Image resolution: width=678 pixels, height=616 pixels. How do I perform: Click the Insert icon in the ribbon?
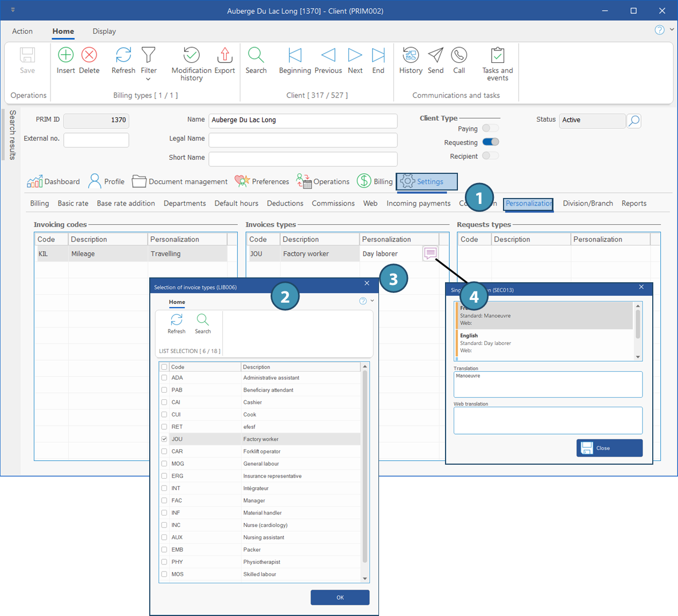click(65, 55)
